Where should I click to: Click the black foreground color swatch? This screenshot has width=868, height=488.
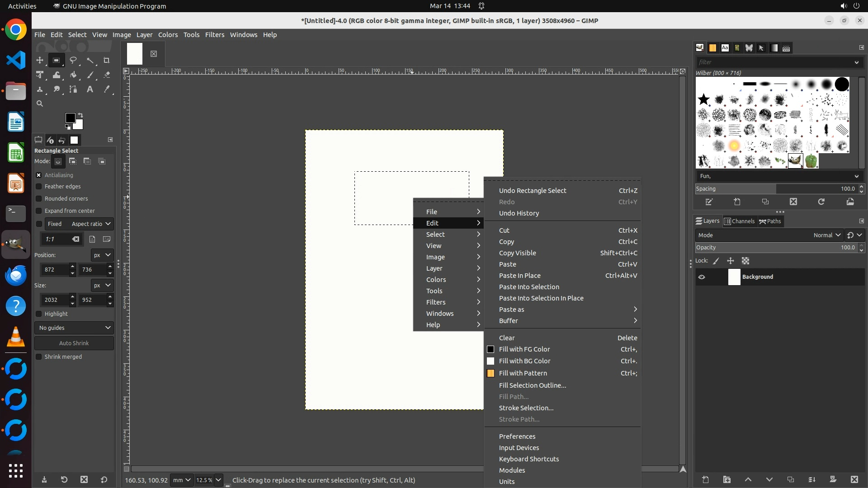click(x=70, y=118)
